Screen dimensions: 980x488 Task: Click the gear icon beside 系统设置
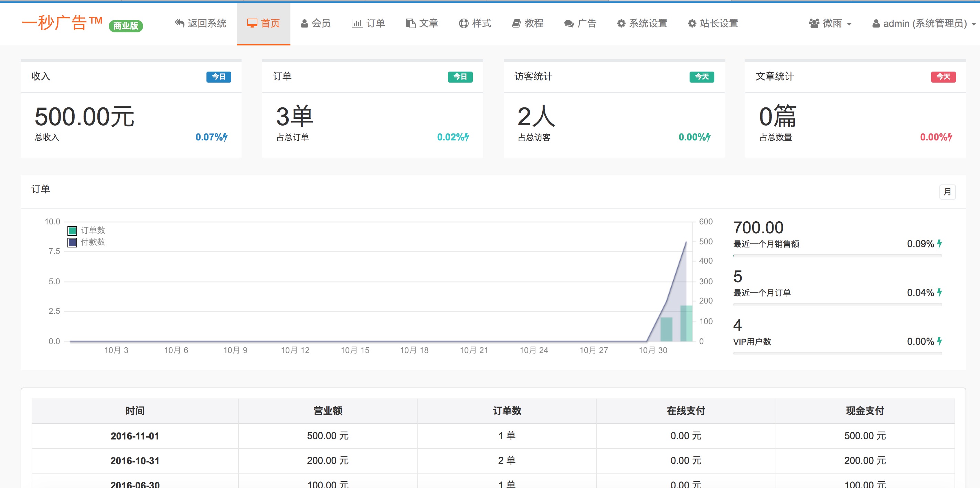click(x=621, y=24)
